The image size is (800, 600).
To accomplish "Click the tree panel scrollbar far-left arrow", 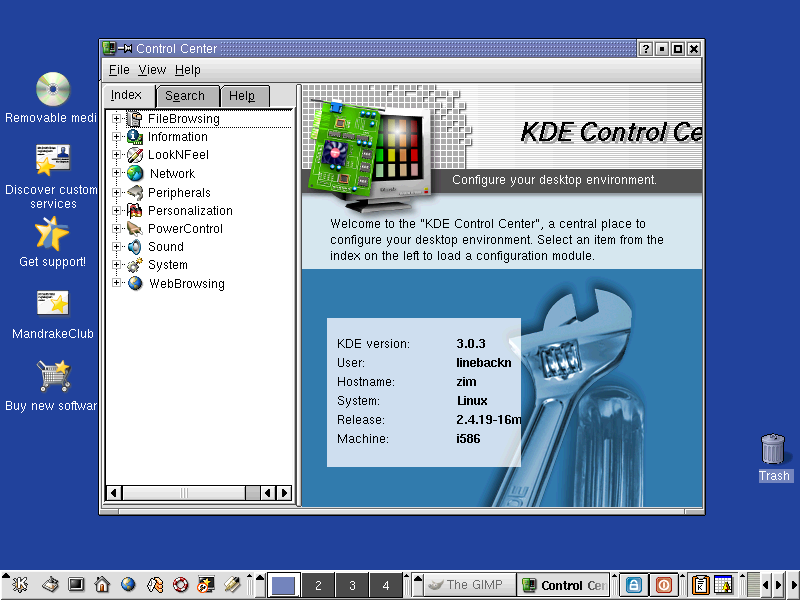I will (113, 493).
